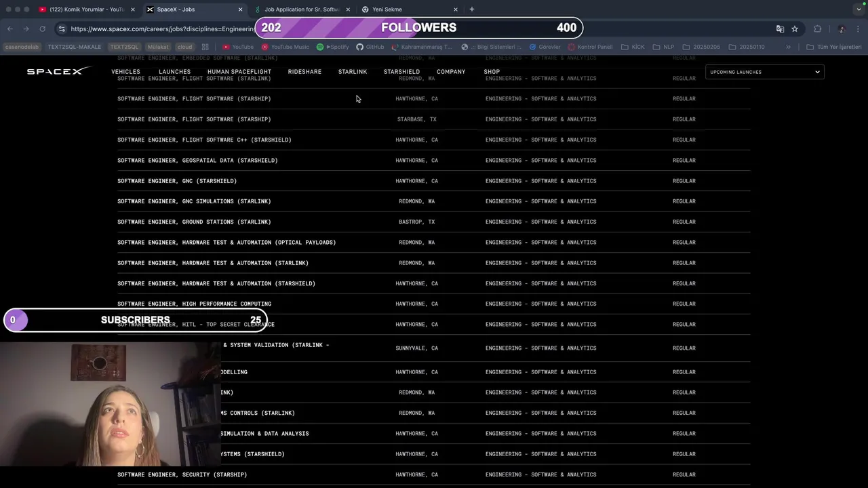
Task: Reload the SpaceX jobs page
Action: 42,28
